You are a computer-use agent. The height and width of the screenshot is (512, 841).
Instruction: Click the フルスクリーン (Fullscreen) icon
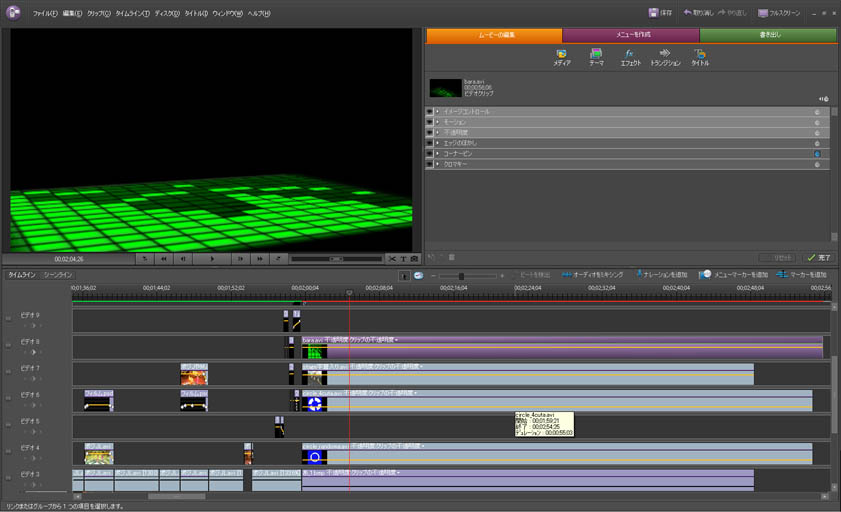click(x=763, y=13)
